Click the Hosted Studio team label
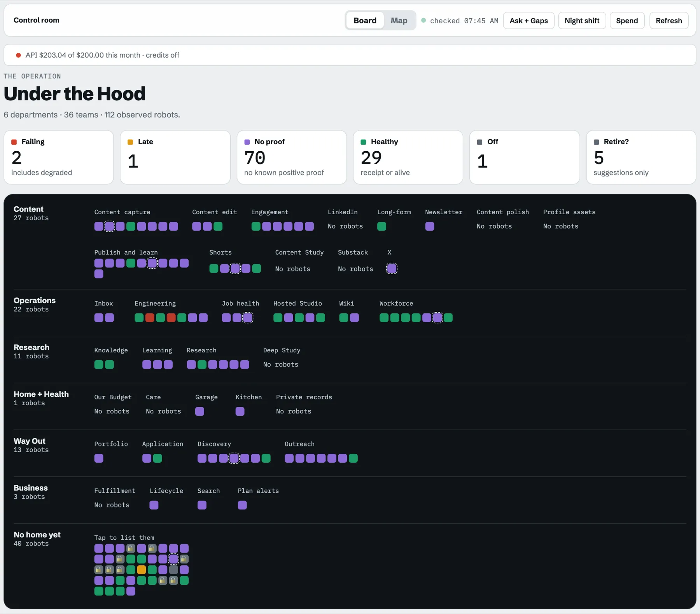Viewport: 700px width, 614px height. click(297, 303)
